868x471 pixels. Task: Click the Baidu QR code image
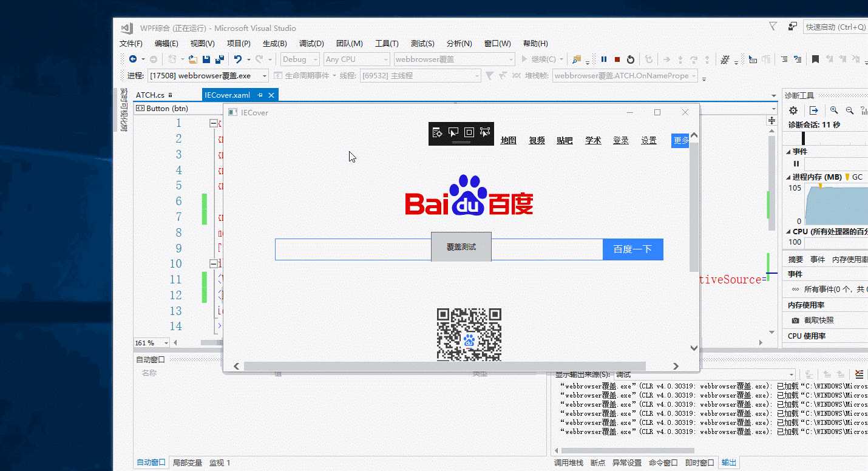[x=469, y=334]
